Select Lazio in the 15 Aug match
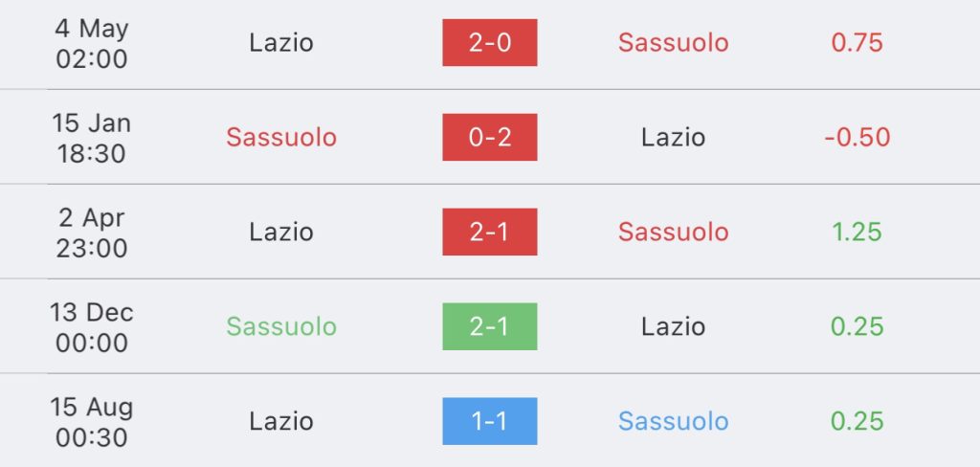The image size is (980, 467). point(281,421)
